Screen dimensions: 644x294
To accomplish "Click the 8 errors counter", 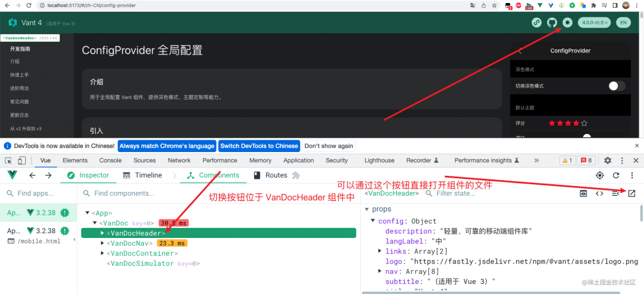I will (x=586, y=160).
